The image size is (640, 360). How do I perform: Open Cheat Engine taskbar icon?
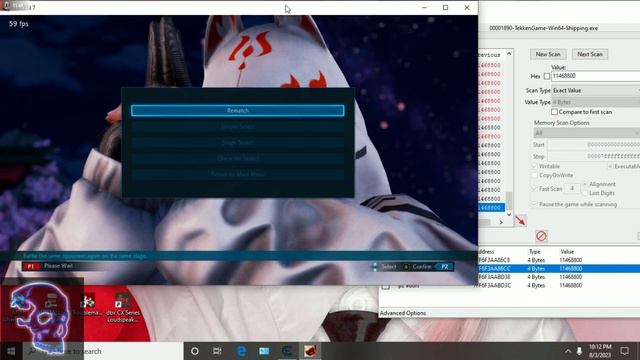coord(287,351)
